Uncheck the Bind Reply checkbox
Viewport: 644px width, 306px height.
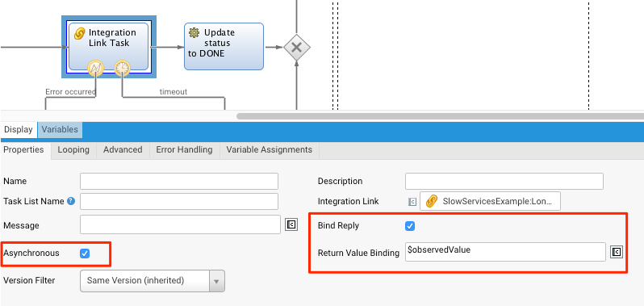(410, 226)
